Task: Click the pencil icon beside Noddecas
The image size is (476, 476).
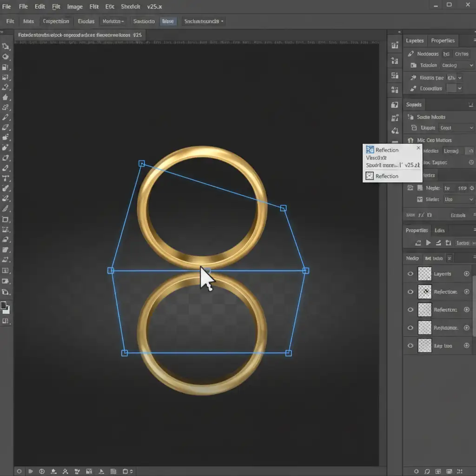Action: (411, 54)
